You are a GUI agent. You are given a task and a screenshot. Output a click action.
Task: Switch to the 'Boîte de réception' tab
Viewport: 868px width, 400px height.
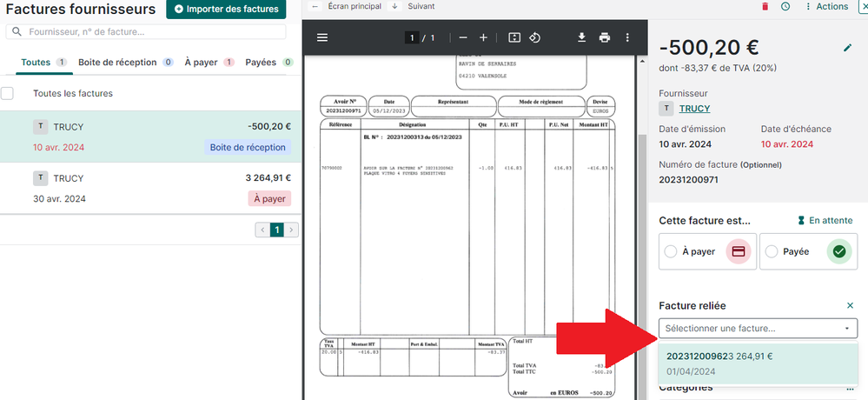[x=118, y=63]
